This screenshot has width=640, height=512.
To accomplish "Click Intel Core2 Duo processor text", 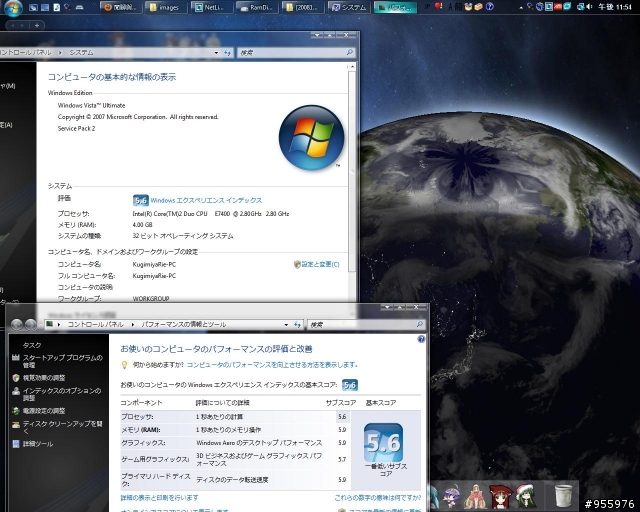I will tap(211, 214).
